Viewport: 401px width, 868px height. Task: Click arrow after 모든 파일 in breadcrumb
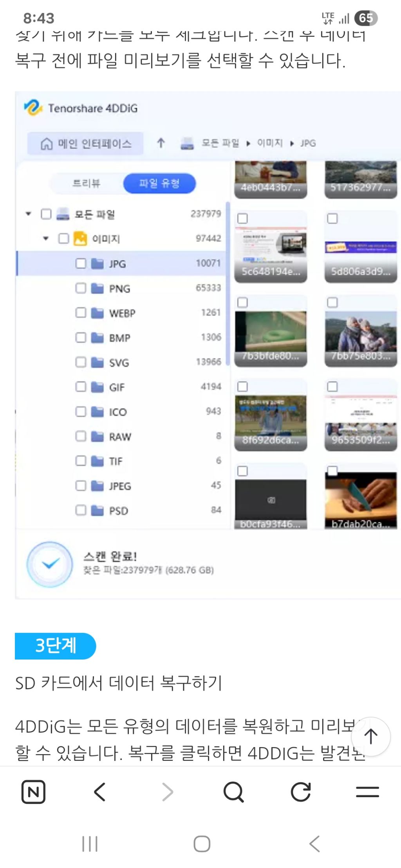point(248,144)
